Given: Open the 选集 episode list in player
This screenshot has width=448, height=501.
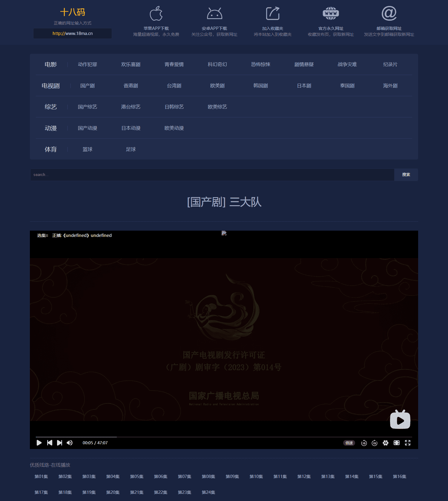Looking at the screenshot, I should (42, 235).
